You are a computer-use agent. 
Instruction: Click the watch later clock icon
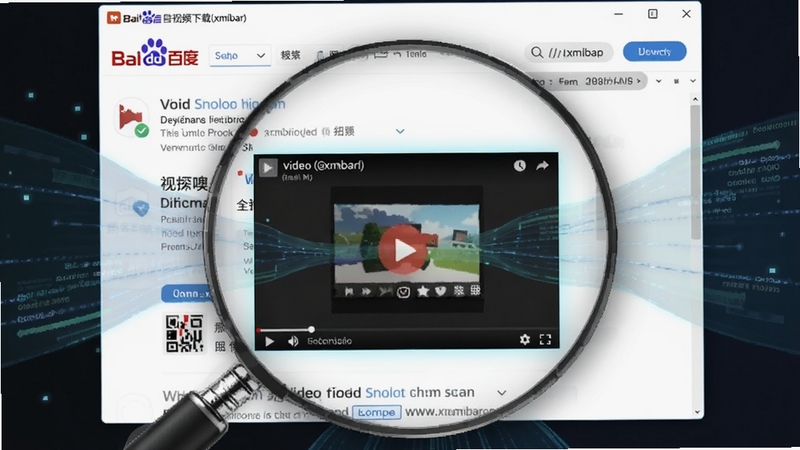coord(519,165)
